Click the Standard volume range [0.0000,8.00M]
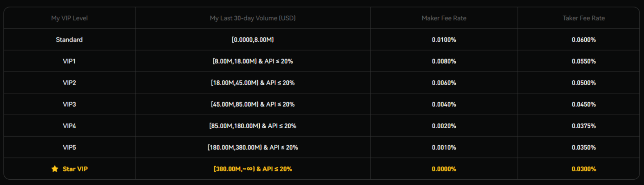The height and width of the screenshot is (185, 644). point(252,40)
